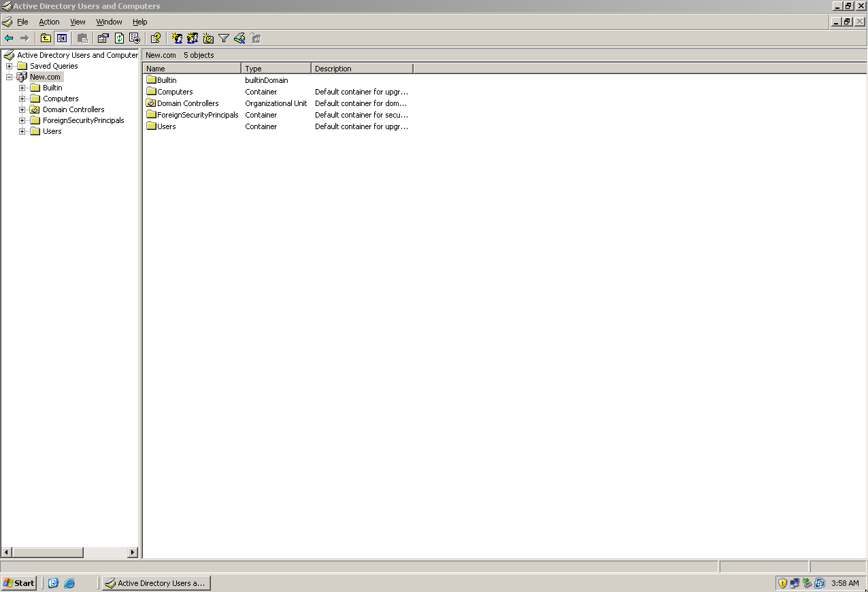Select New.com domain in tree

coord(45,77)
